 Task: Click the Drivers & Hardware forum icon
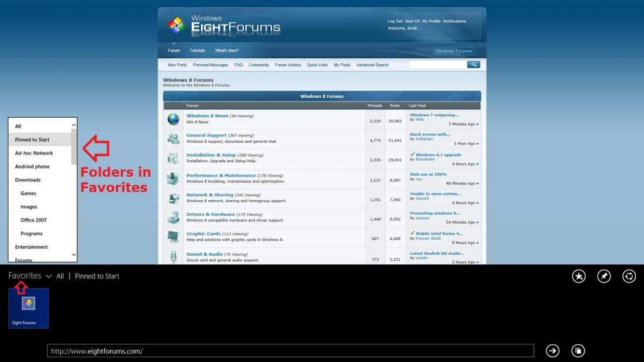pos(173,217)
